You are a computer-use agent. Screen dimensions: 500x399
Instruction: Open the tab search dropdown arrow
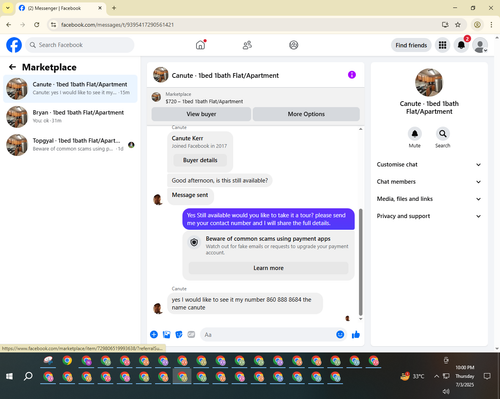7,8
